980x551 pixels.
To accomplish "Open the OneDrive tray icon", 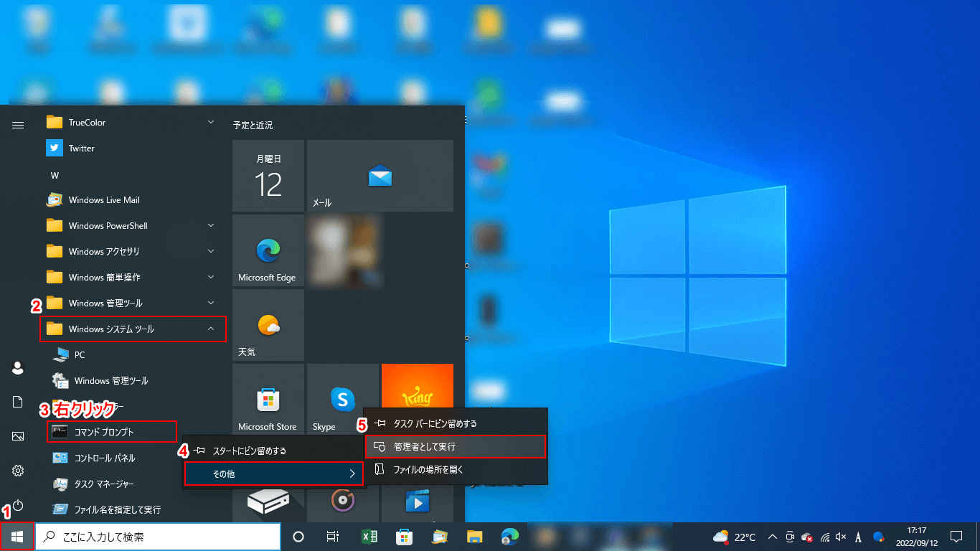I will click(x=807, y=537).
